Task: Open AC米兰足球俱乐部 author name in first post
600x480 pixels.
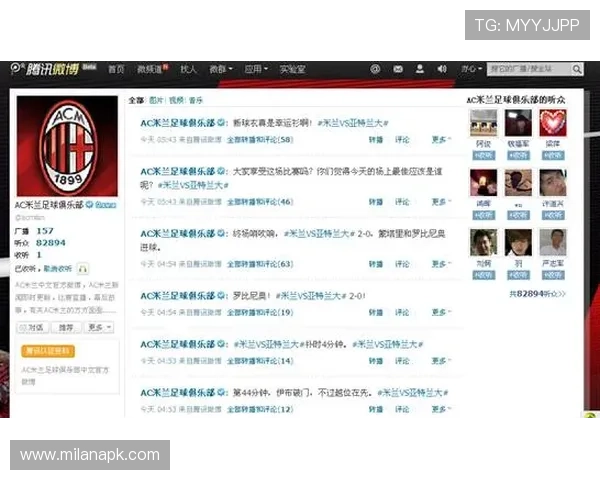Action: (x=178, y=123)
